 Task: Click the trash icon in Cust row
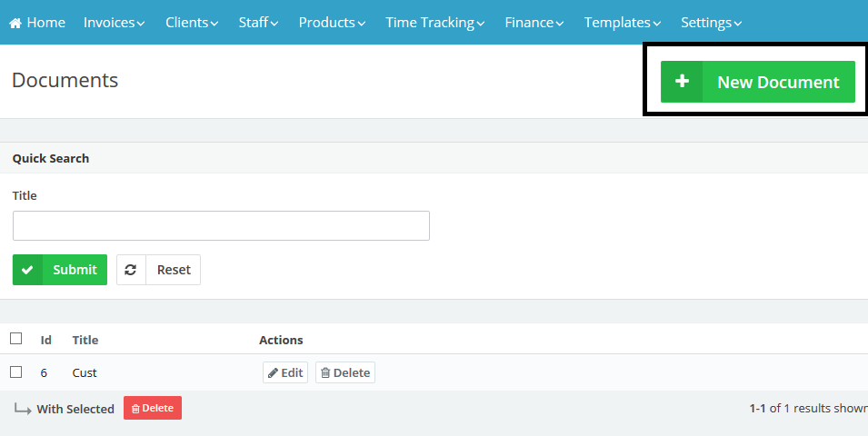click(325, 372)
